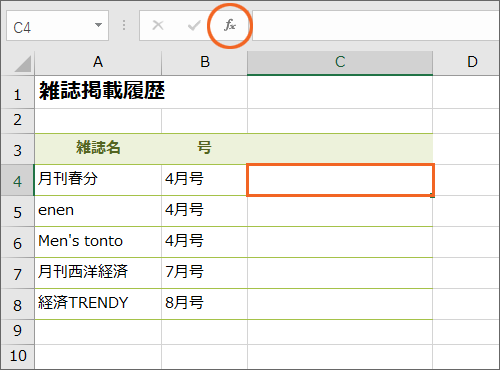
Task: Click the active empty cell C4
Action: point(340,180)
